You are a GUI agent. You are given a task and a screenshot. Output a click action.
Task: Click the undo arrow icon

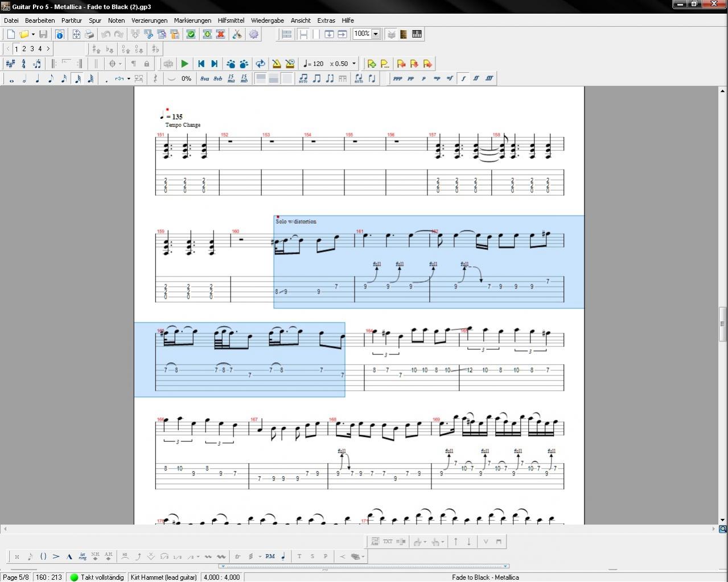tap(106, 34)
